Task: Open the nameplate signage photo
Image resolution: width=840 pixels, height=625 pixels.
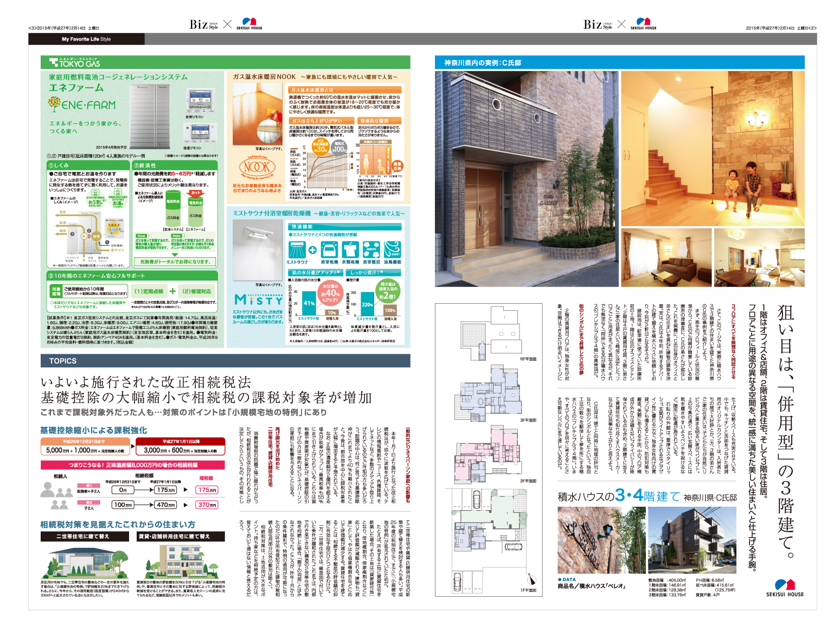Action: [x=601, y=540]
